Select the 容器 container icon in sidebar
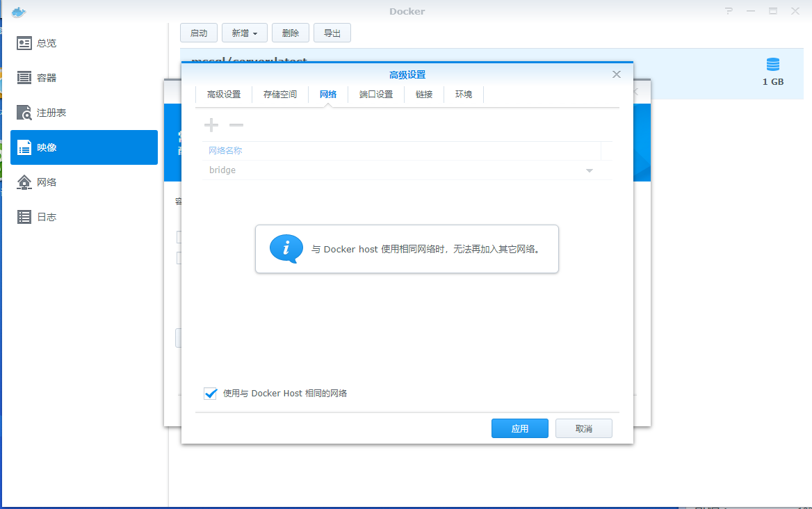The height and width of the screenshot is (509, 812). 24,78
